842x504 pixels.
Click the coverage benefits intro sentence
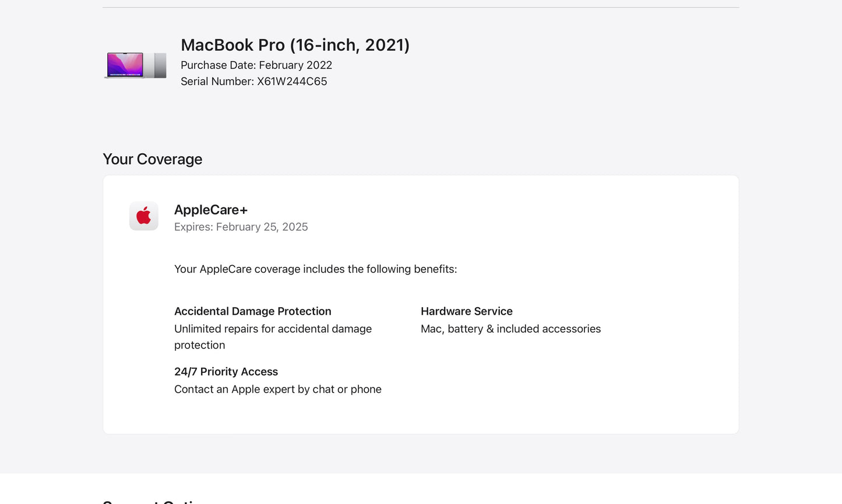(315, 269)
